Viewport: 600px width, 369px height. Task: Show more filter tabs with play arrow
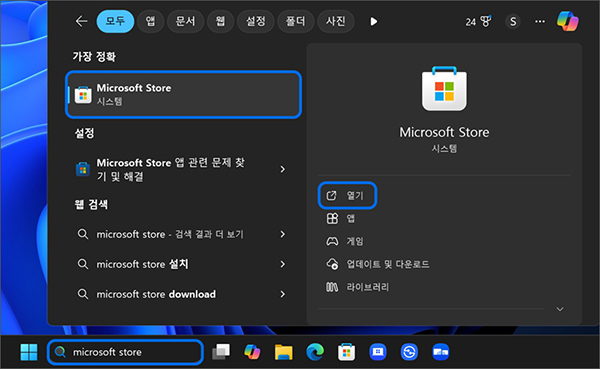pyautogui.click(x=374, y=21)
